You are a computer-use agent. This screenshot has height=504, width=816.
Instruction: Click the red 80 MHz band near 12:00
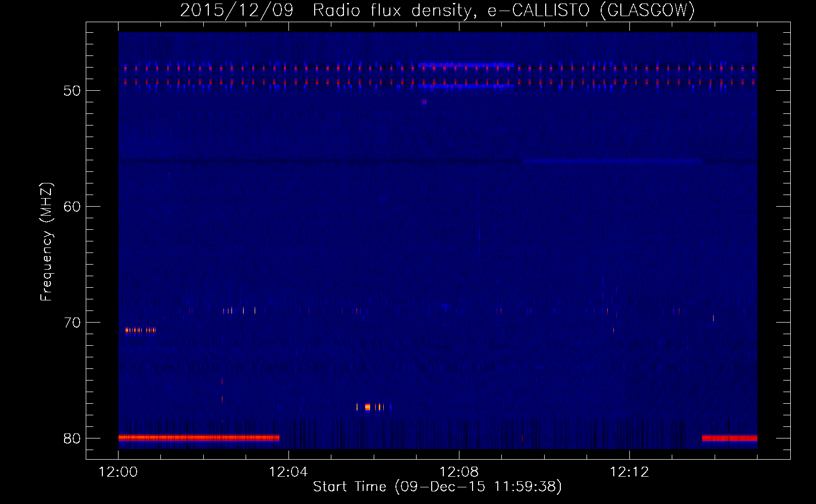click(x=199, y=437)
